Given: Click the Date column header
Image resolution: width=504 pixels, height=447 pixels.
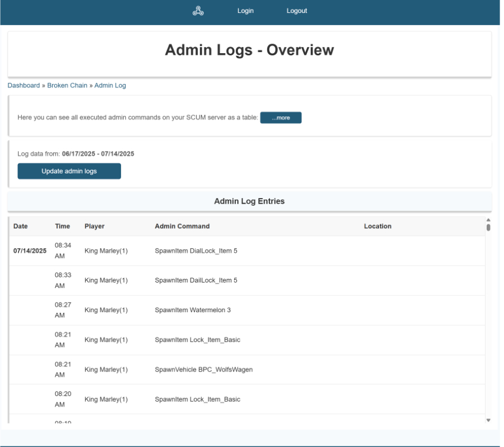Looking at the screenshot, I should 21,227.
